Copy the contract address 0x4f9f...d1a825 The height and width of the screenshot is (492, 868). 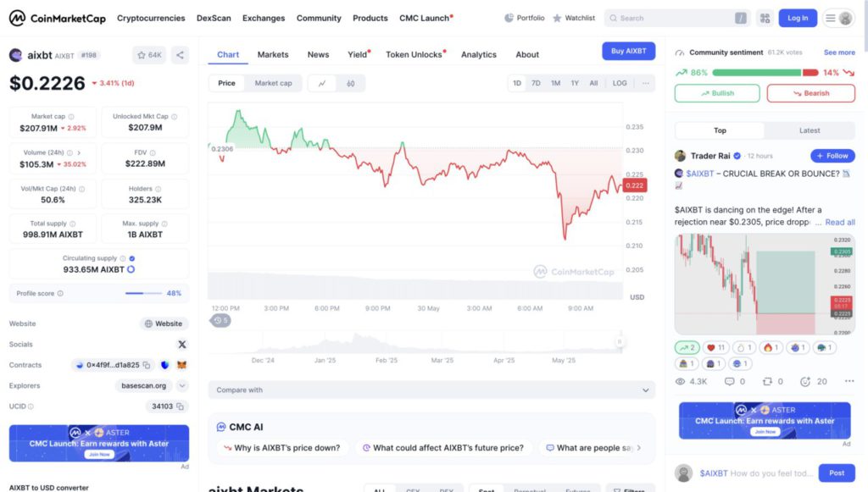tap(147, 365)
